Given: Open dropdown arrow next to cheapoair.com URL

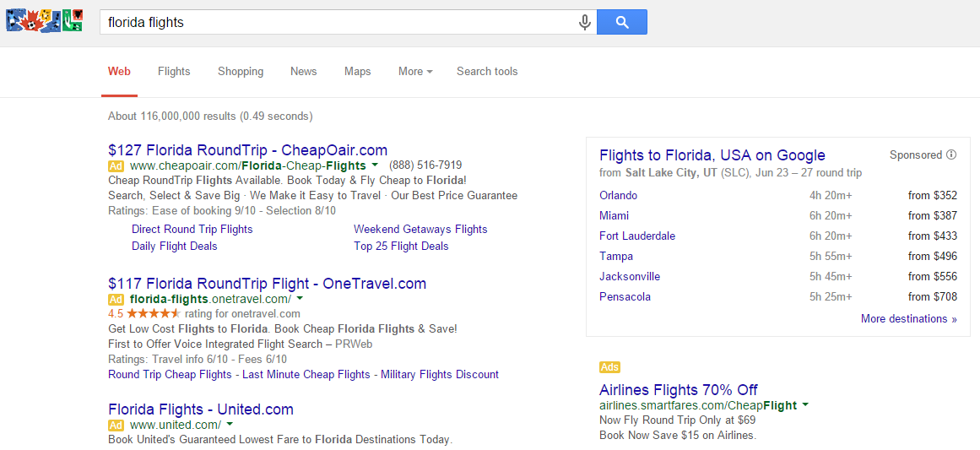Looking at the screenshot, I should 375,165.
